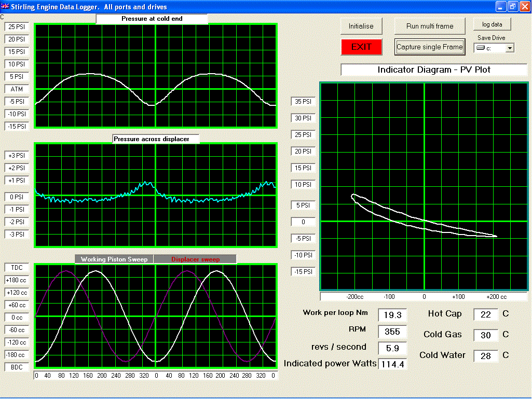Viewport: 532px width, 399px height.
Task: Click the -3 PSI scale label
Action: pos(17,234)
